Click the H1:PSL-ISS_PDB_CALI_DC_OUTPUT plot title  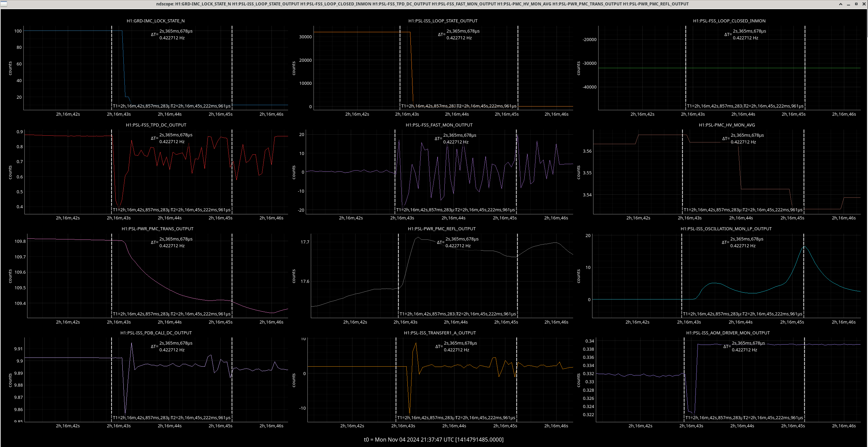pyautogui.click(x=156, y=333)
